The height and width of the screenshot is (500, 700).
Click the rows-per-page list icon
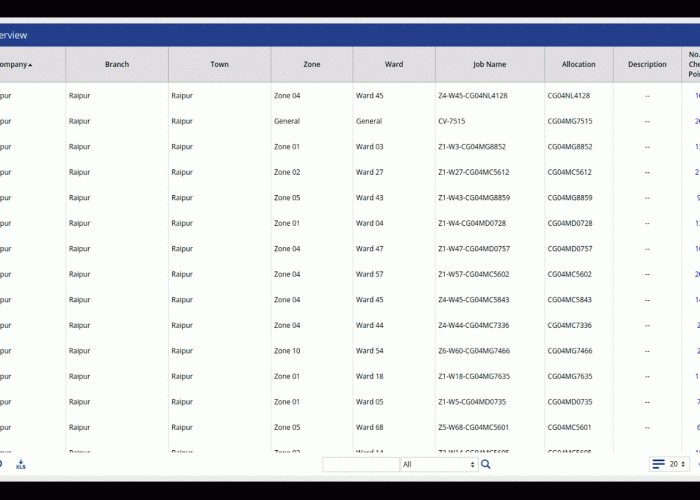coord(658,464)
